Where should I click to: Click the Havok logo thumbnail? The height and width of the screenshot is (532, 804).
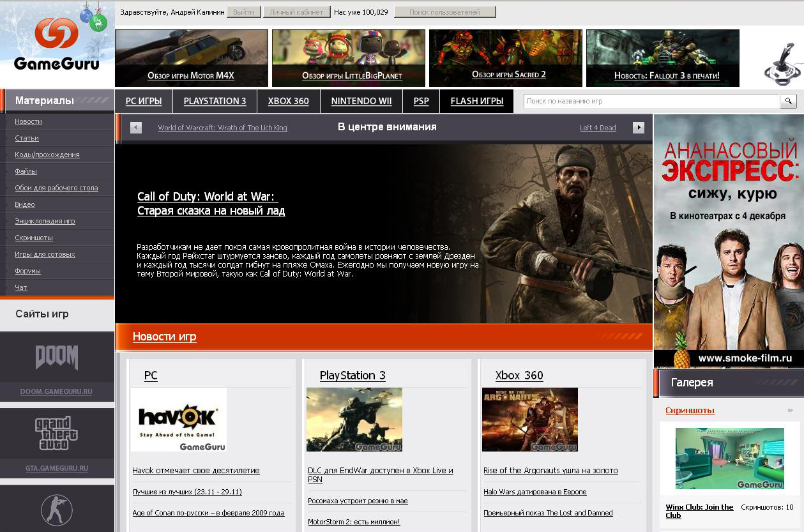click(x=179, y=420)
